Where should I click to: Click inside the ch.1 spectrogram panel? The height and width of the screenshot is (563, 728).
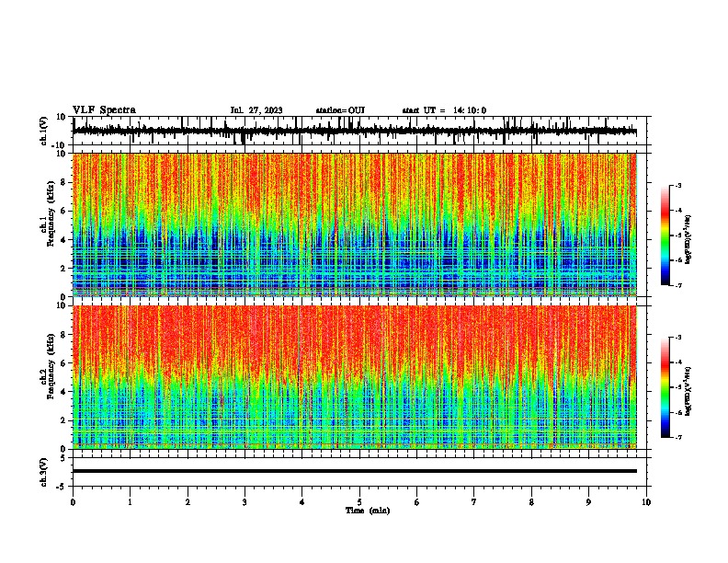pos(355,224)
